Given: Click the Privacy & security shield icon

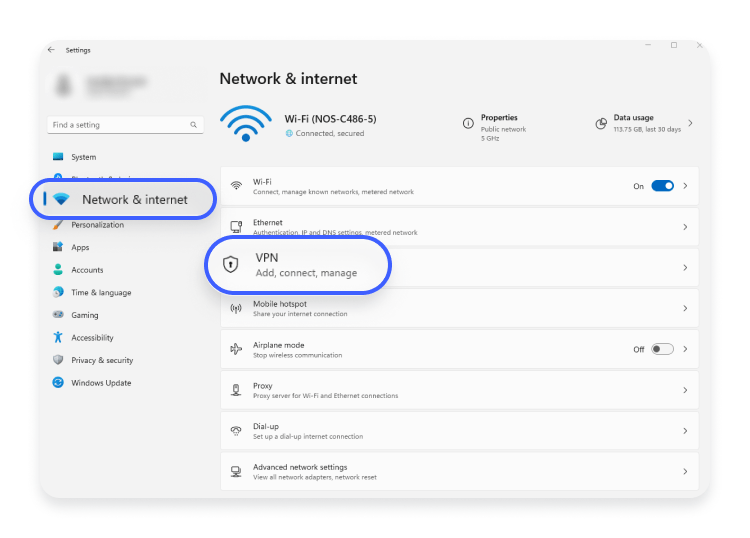Looking at the screenshot, I should coord(58,360).
